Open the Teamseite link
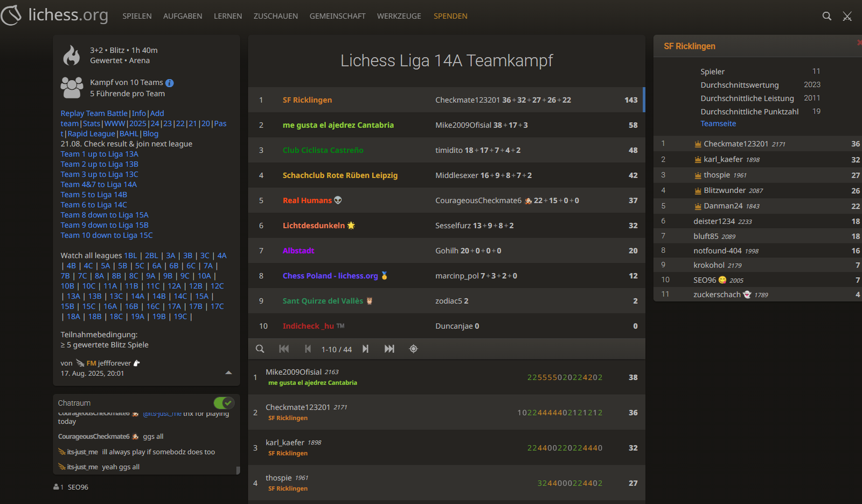The height and width of the screenshot is (504, 862). point(718,123)
